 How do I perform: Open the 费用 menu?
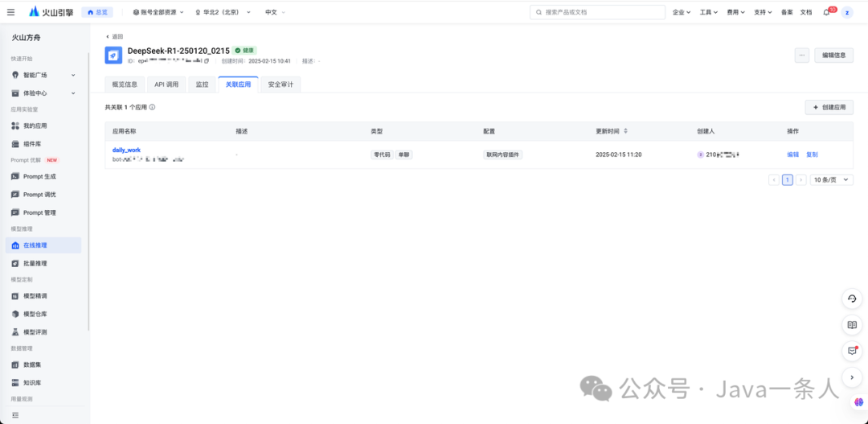[735, 12]
